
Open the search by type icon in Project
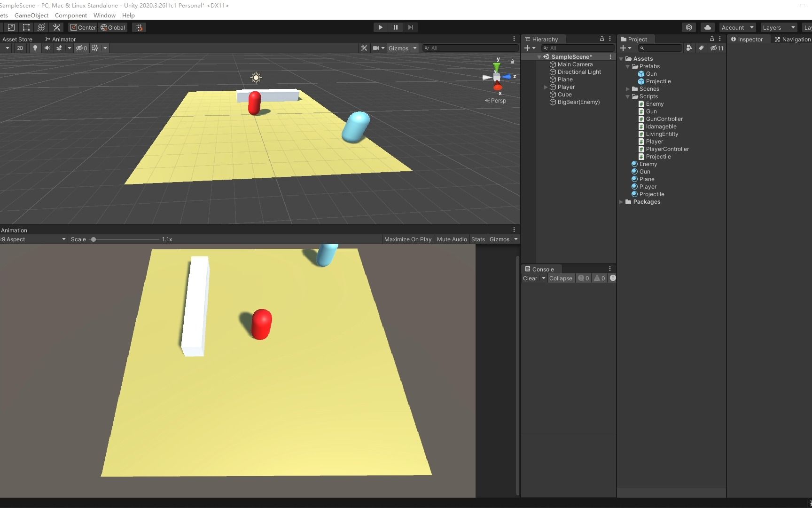point(689,48)
